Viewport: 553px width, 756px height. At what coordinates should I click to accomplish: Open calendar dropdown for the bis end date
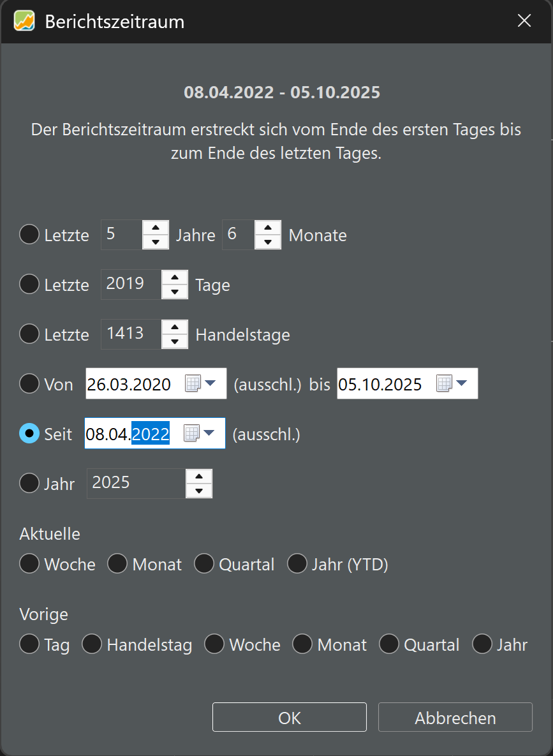point(452,383)
